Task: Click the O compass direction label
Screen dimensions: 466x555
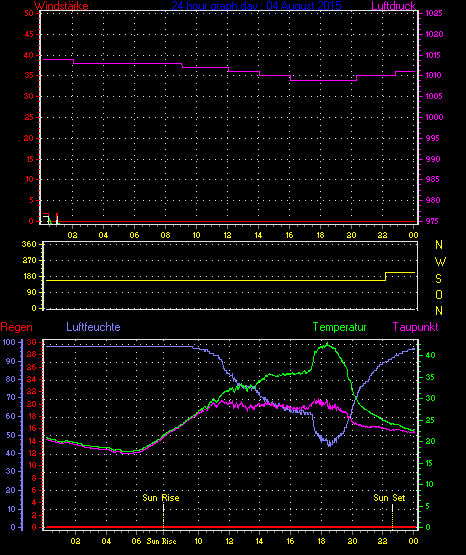Action: pos(439,294)
